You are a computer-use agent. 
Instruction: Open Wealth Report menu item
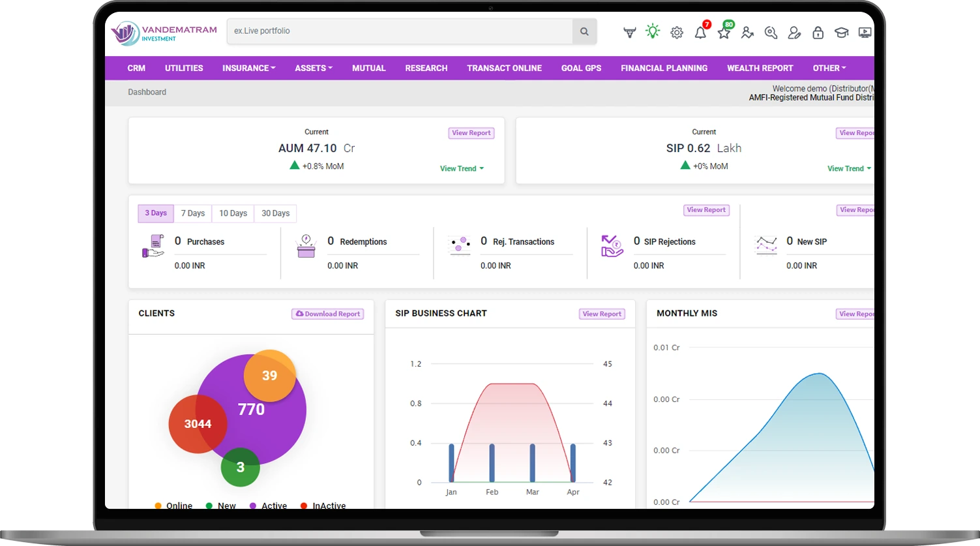click(x=760, y=68)
